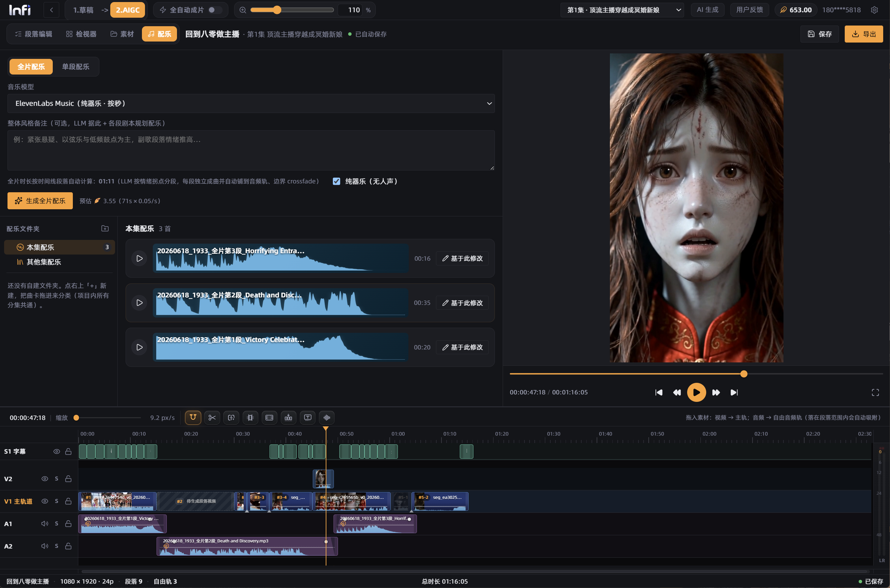Select the 配乐 tab
This screenshot has height=588, width=890.
tap(159, 34)
